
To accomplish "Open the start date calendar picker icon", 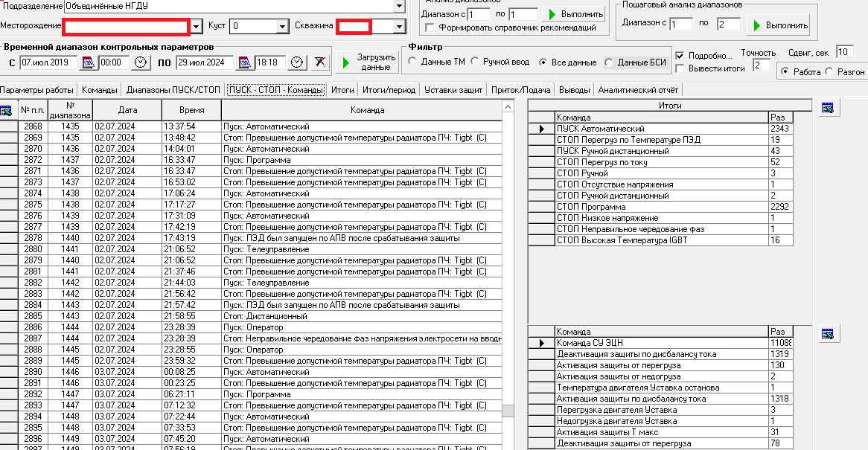I will [88, 62].
